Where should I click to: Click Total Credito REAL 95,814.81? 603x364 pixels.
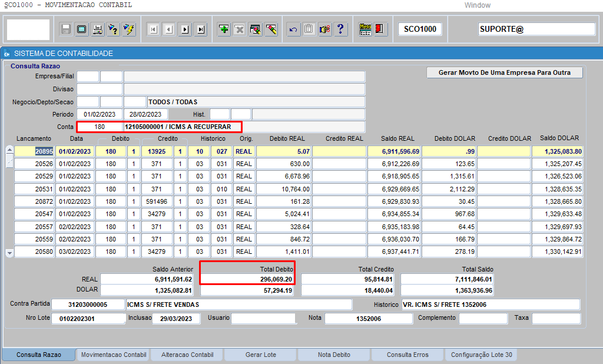tap(347, 279)
